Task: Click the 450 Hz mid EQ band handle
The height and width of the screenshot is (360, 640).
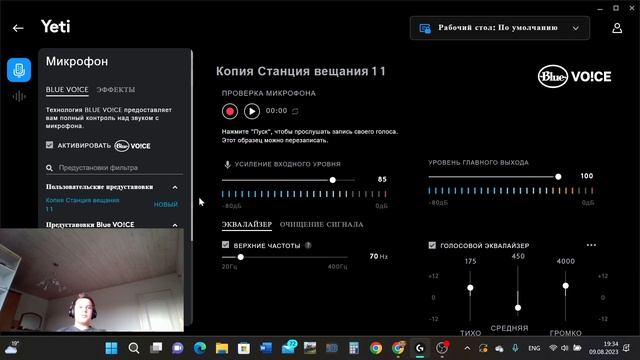Action: [x=518, y=308]
